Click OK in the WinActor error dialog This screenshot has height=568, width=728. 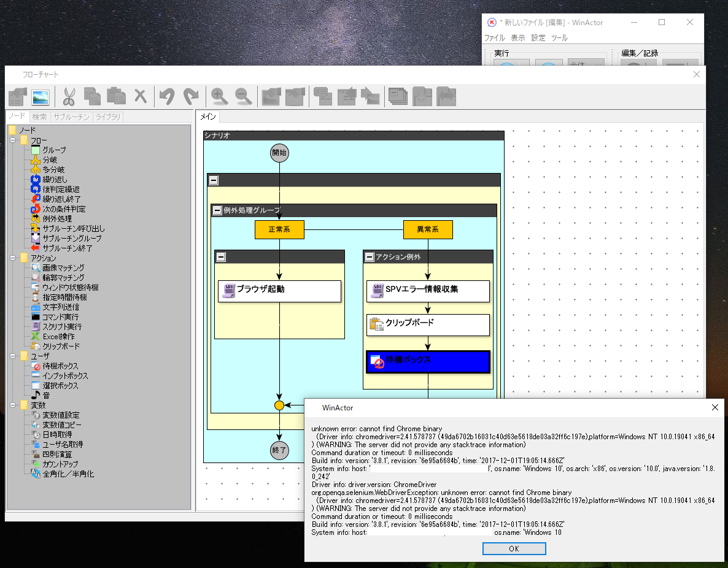click(514, 548)
